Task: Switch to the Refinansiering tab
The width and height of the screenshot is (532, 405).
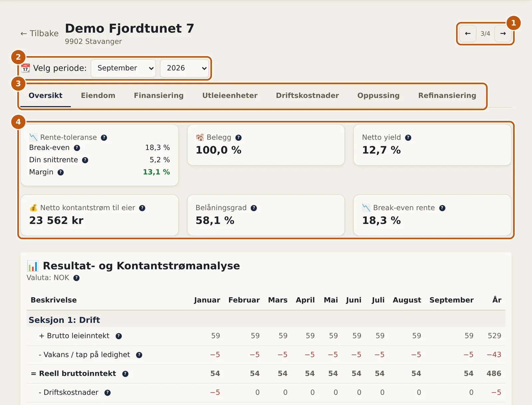Action: click(447, 96)
